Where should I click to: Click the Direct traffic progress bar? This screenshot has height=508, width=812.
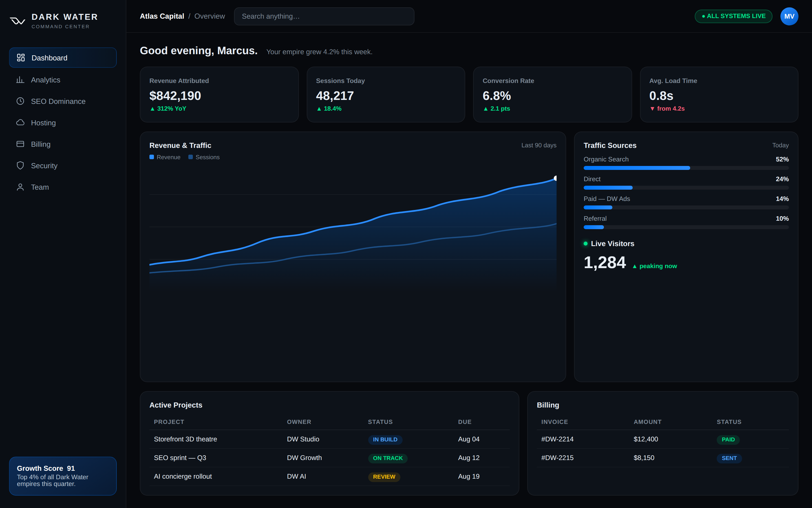click(686, 188)
